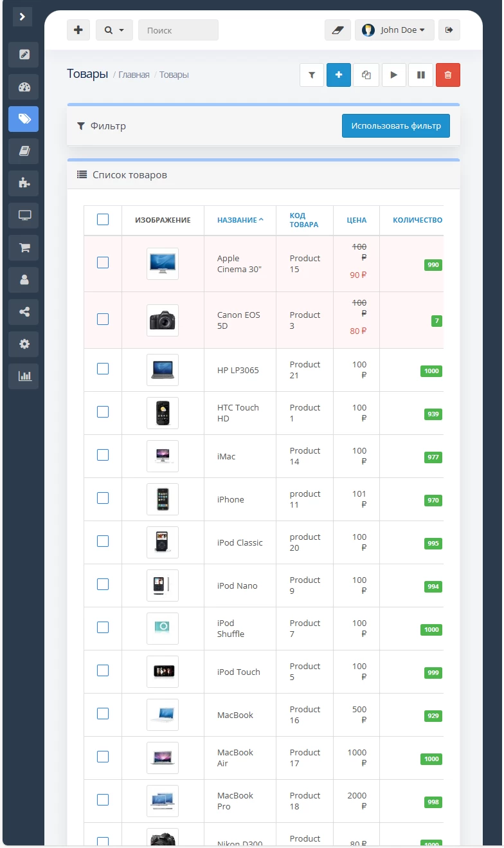Viewport: 504px width, 848px height.
Task: Open the dashboard gauge sidebar icon
Action: (x=24, y=87)
